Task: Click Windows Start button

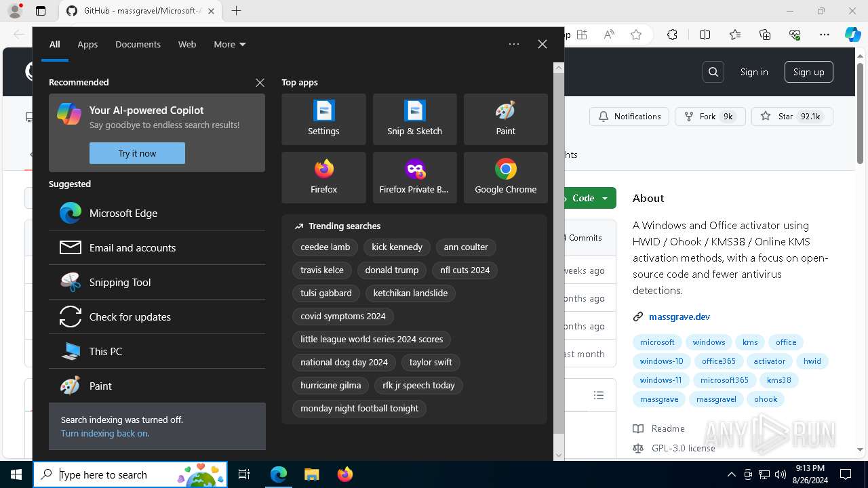Action: [x=16, y=474]
